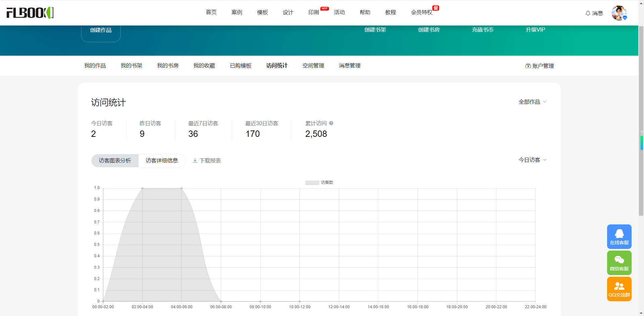Viewport: 644px width, 316px height.
Task: Open the notifications bell icon
Action: point(588,13)
